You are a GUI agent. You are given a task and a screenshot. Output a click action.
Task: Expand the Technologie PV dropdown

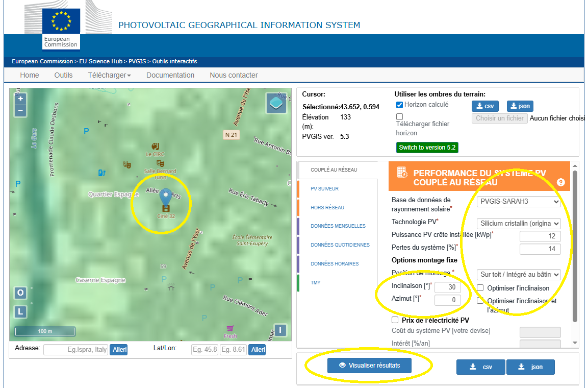coord(519,224)
